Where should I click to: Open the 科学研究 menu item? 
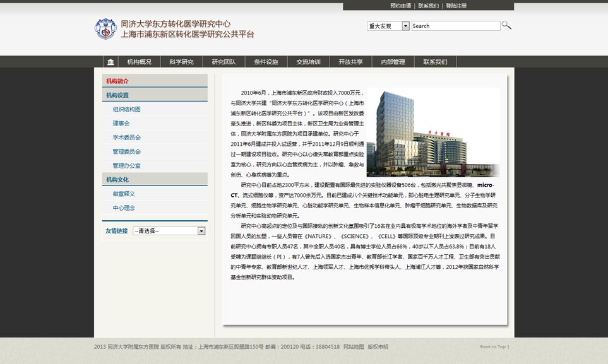pos(181,62)
